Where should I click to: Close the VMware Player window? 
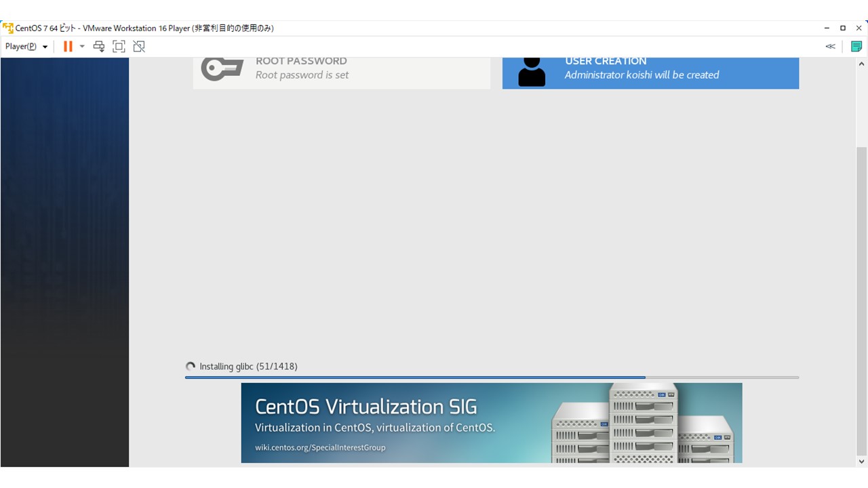coord(859,28)
